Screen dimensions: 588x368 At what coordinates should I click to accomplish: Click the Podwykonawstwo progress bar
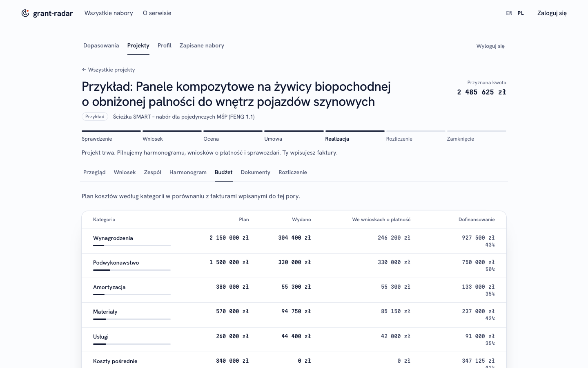[x=132, y=270]
